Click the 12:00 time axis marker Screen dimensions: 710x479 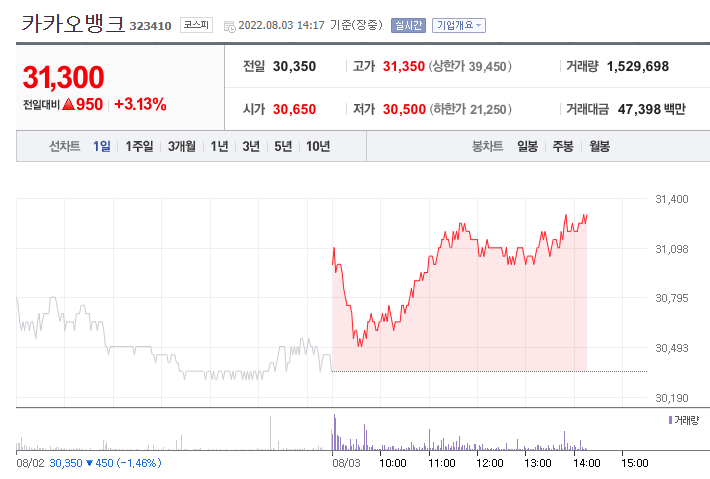pyautogui.click(x=489, y=463)
